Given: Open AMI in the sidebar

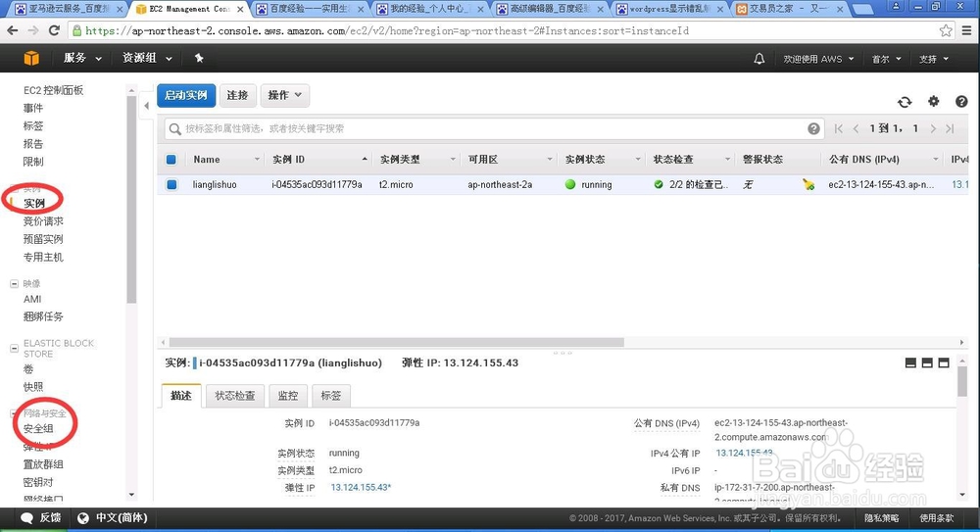Looking at the screenshot, I should [32, 300].
